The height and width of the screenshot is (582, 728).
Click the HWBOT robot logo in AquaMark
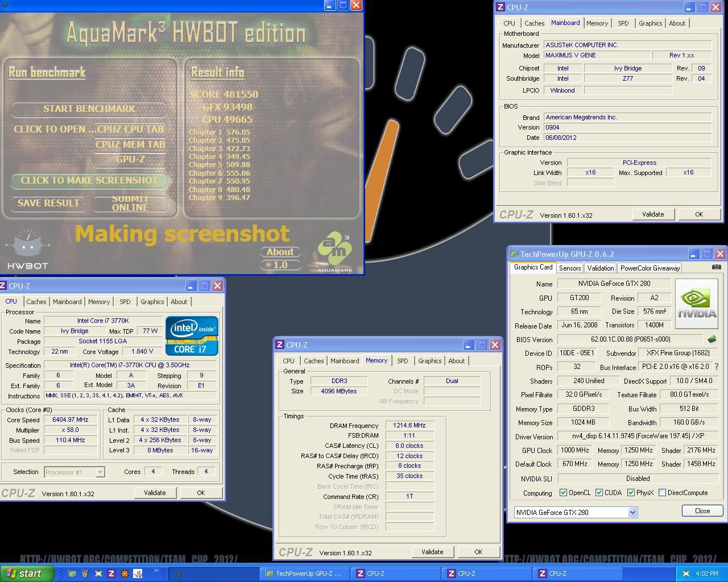point(27,249)
